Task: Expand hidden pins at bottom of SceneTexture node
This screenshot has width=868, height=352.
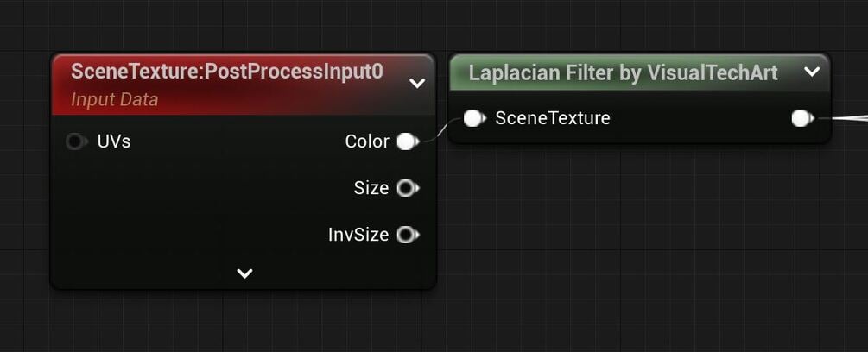Action: click(244, 273)
